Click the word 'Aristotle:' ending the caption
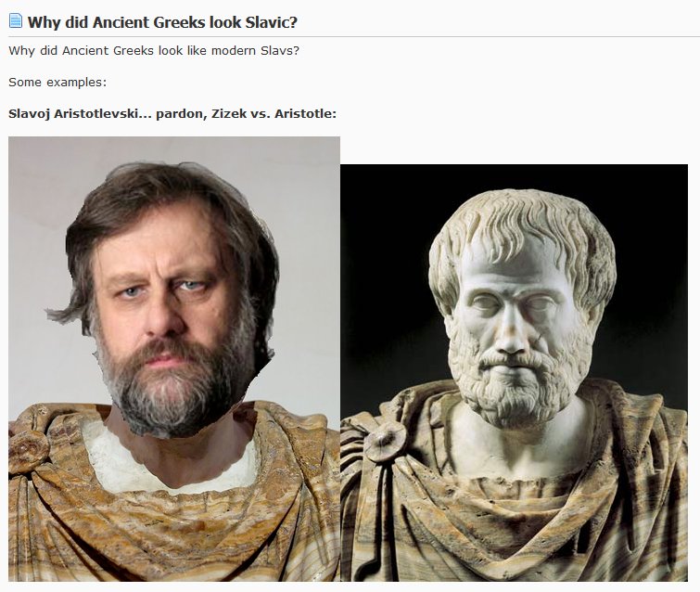Image resolution: width=700 pixels, height=592 pixels. point(305,113)
